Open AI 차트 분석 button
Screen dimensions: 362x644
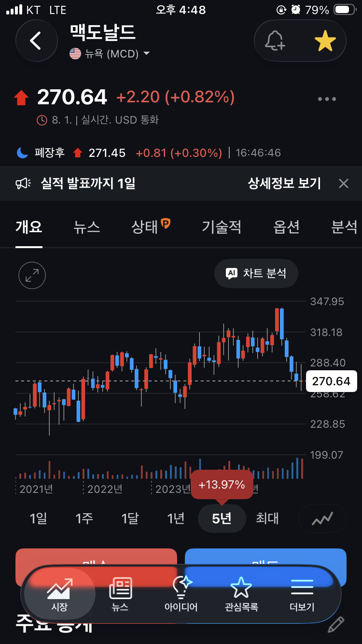256,273
